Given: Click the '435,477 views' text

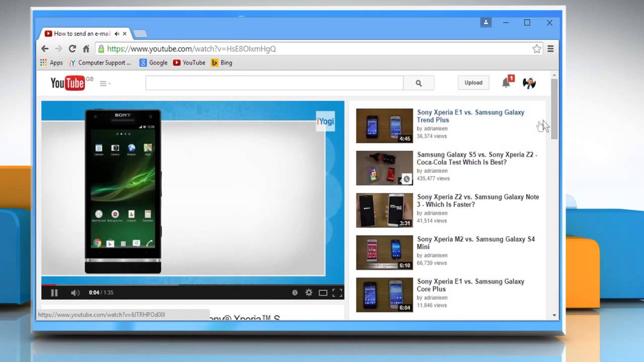Looking at the screenshot, I should tap(433, 178).
